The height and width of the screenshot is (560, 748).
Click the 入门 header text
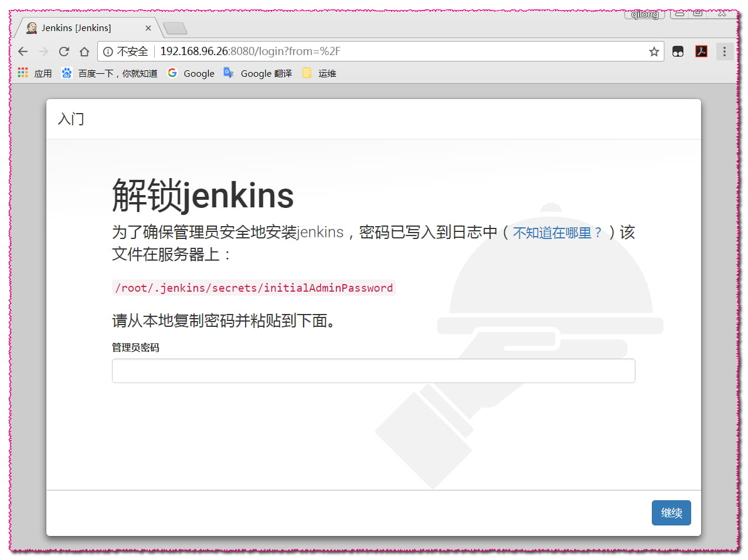pos(71,119)
